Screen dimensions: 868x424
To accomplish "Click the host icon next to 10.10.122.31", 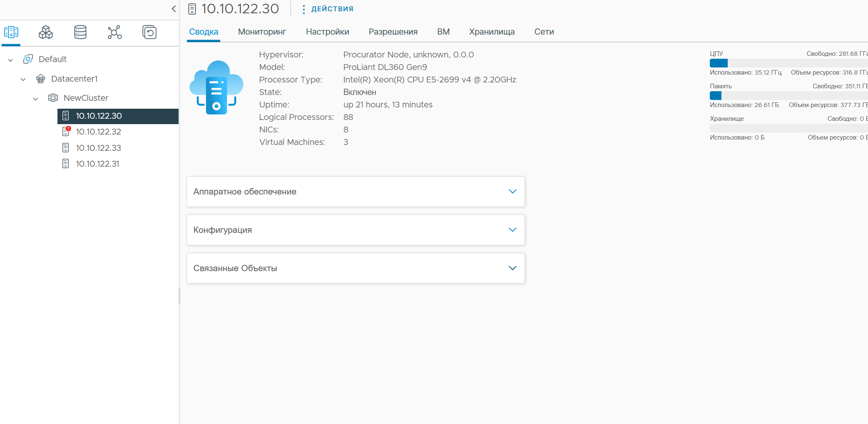I will (66, 164).
